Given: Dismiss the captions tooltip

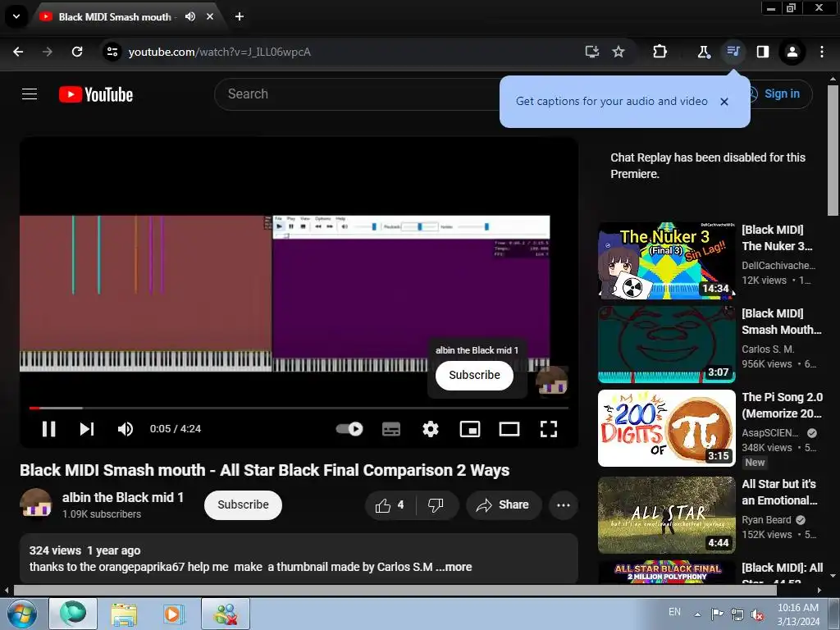Looking at the screenshot, I should tap(724, 101).
